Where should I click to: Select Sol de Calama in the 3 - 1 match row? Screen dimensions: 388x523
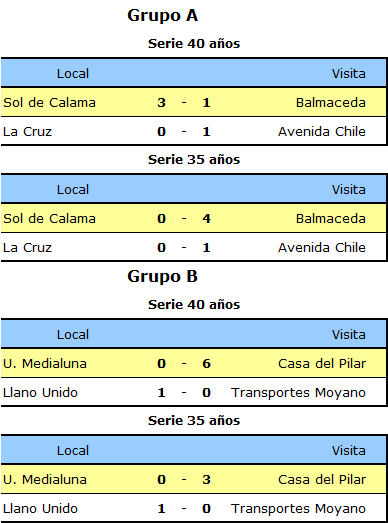point(49,102)
